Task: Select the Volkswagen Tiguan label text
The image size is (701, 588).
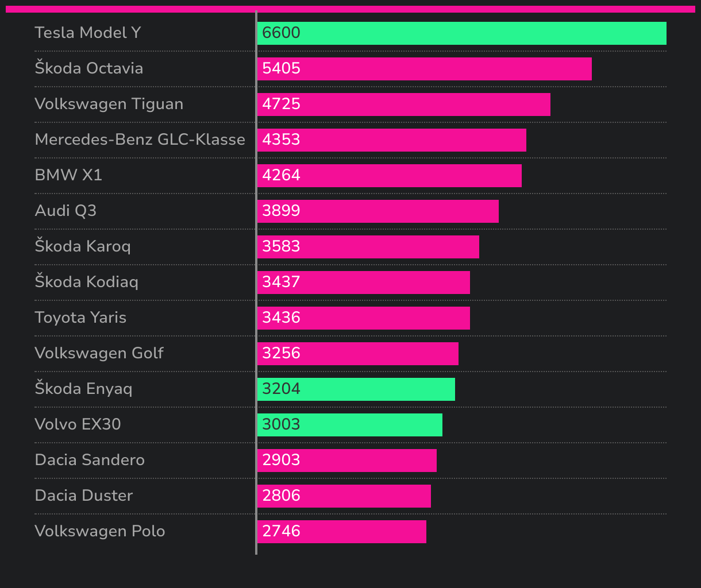Action: [109, 104]
